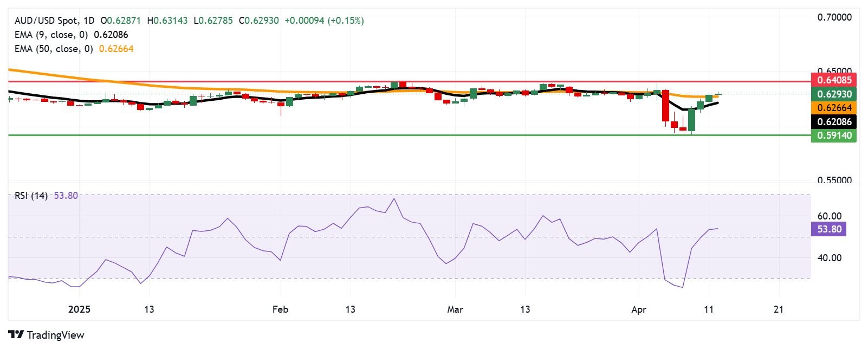Click the red 0.64085 resistance price tag

833,80
